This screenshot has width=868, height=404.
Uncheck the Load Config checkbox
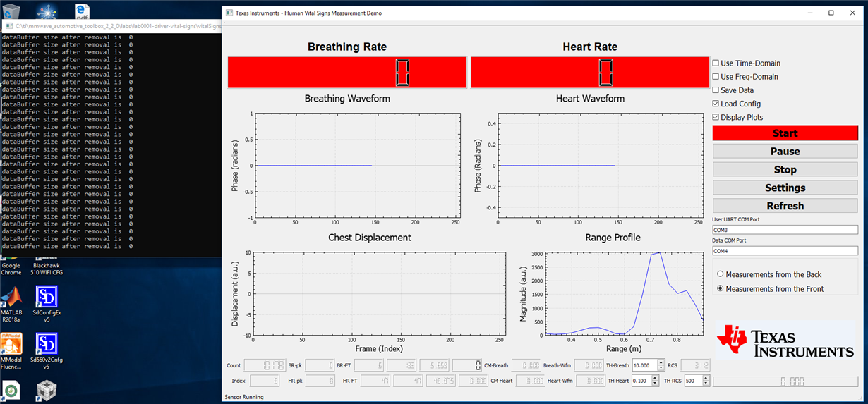[716, 104]
